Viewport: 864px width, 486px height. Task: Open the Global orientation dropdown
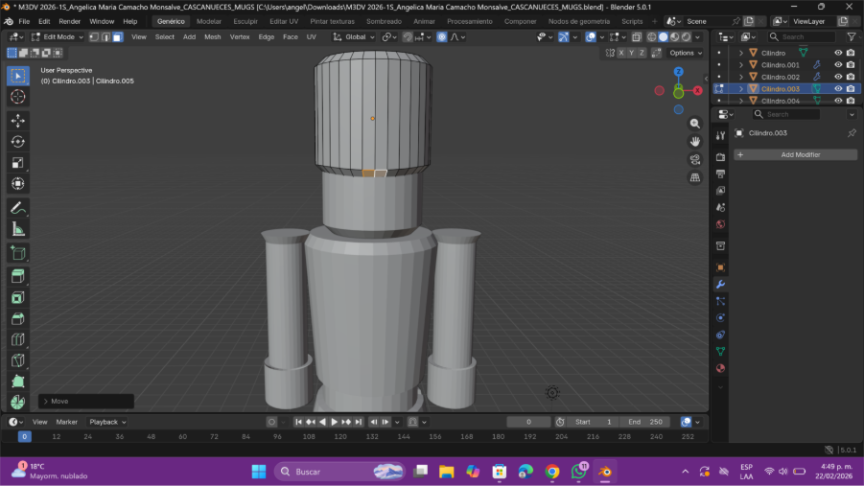354,37
